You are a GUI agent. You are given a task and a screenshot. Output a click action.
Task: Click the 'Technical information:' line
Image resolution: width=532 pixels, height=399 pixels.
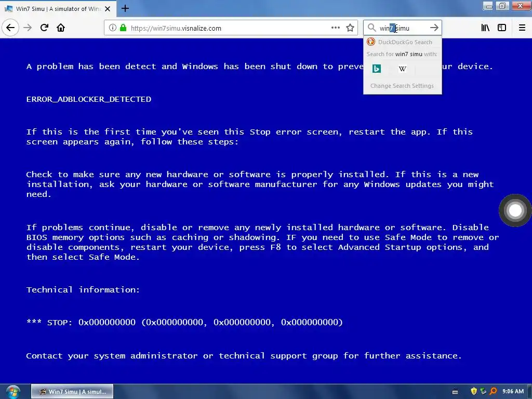coord(83,290)
